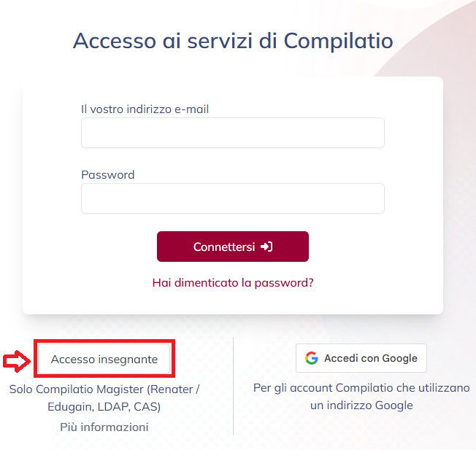The width and height of the screenshot is (476, 450).
Task: Select the Accesso insegnante button
Action: click(x=104, y=359)
